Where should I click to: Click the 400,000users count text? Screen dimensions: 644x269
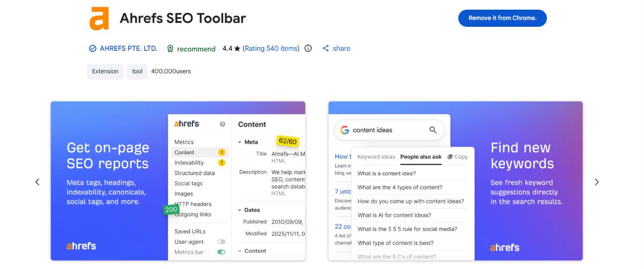coord(171,71)
